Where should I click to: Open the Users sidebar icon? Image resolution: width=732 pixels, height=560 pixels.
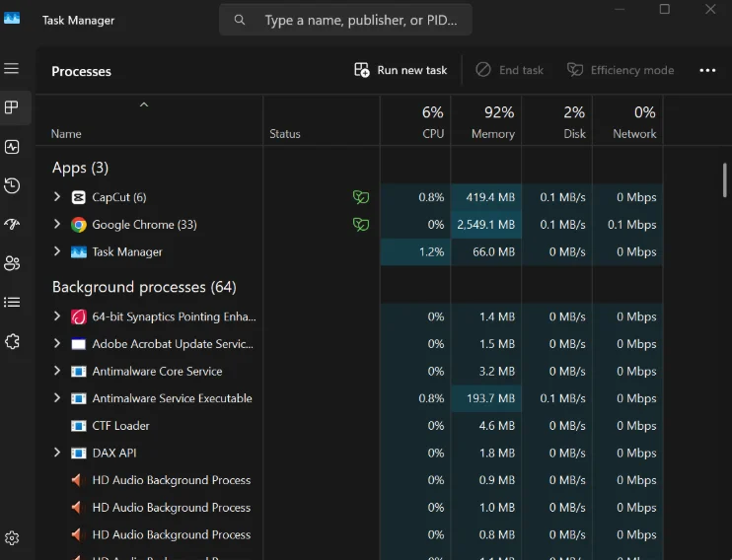coord(12,263)
